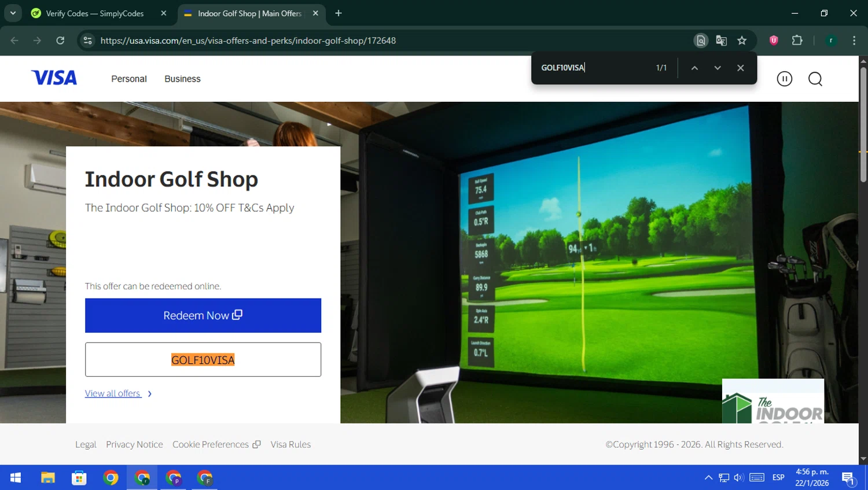Open a new browser tab
868x490 pixels.
[x=339, y=13]
